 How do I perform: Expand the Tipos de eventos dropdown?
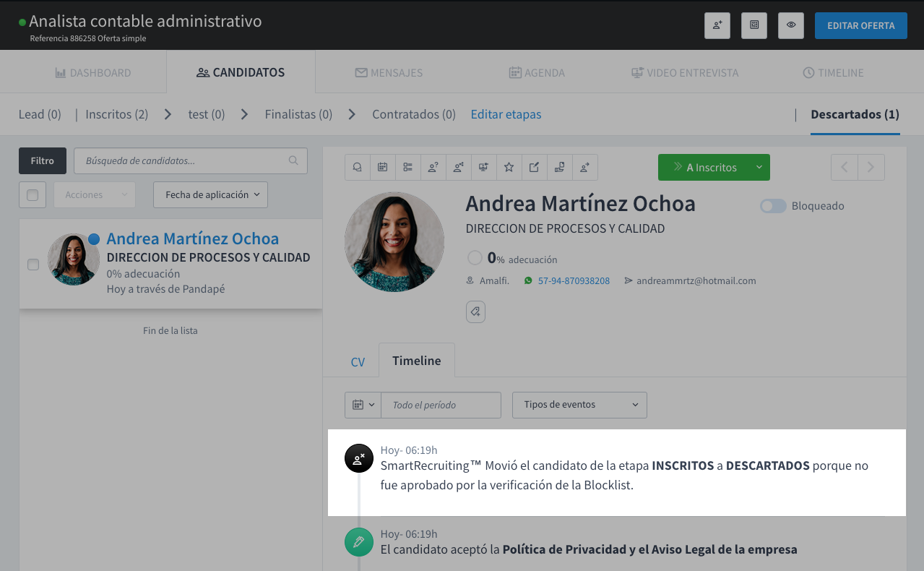[x=579, y=405]
